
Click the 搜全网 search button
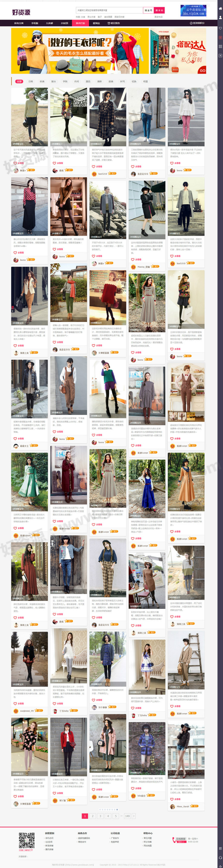click(148, 10)
